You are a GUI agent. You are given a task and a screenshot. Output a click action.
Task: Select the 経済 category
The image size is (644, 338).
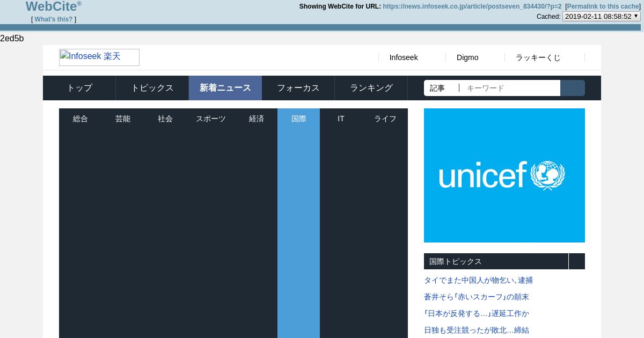pos(256,119)
